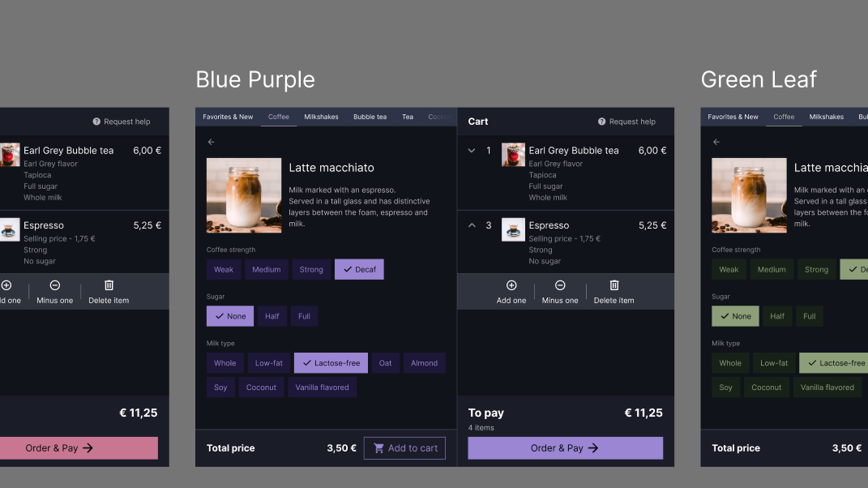Switch to Tea tab in Blue Purple
Image resolution: width=868 pixels, height=488 pixels.
coord(408,117)
